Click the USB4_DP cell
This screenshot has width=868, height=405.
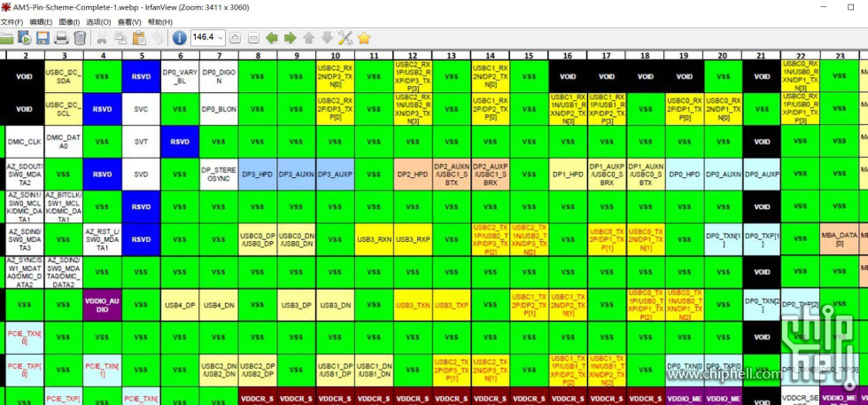click(x=180, y=305)
